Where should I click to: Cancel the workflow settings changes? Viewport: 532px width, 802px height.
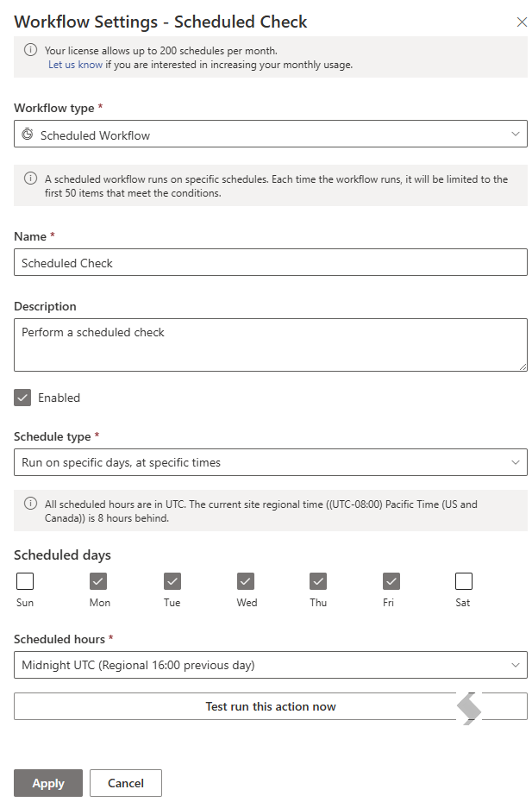pos(126,783)
